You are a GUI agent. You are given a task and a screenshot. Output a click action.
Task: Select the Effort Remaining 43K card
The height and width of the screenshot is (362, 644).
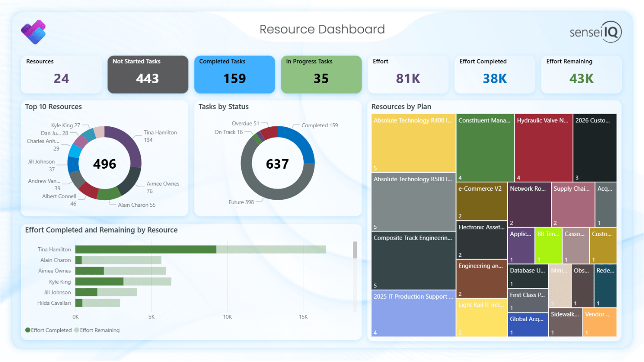click(581, 74)
